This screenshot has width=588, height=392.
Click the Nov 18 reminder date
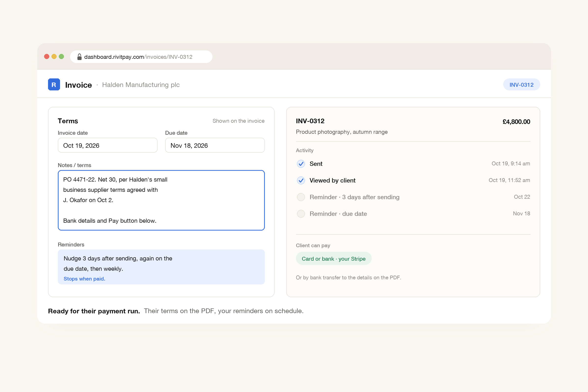(521, 213)
